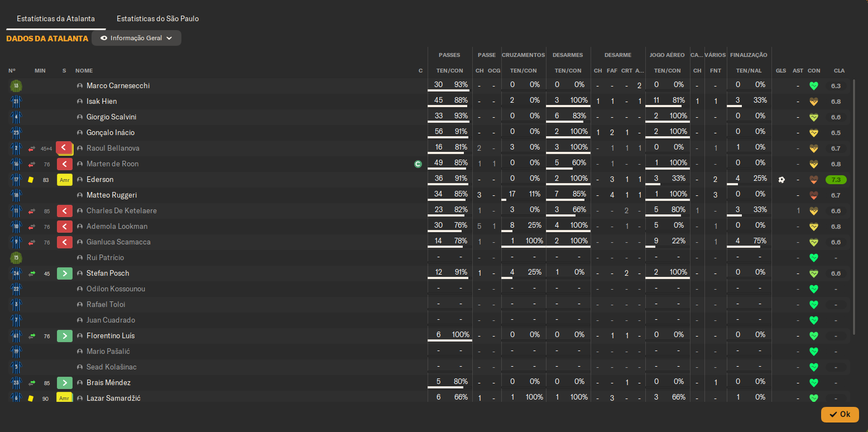868x432 pixels.
Task: Click Rui Patrício's goalkeeper shirt icon
Action: click(x=16, y=258)
